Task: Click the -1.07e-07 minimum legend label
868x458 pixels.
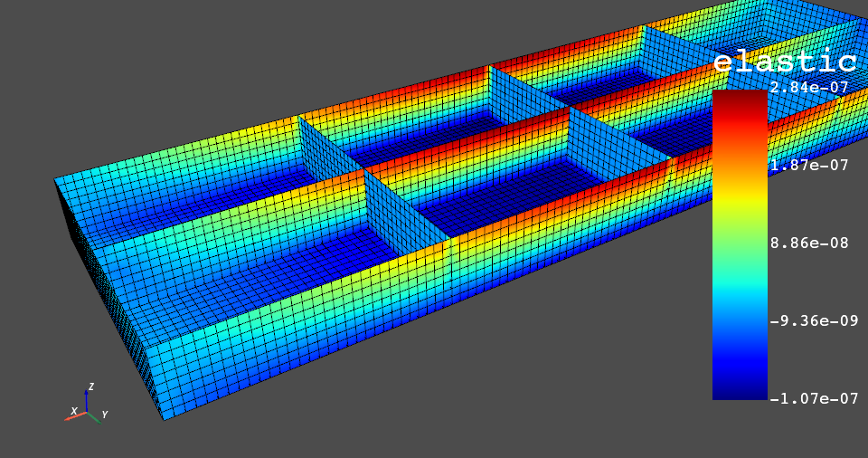Action: click(813, 397)
